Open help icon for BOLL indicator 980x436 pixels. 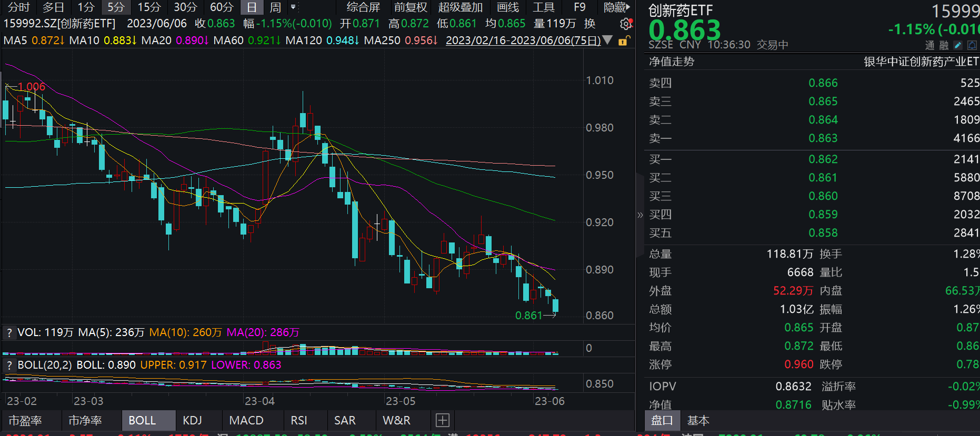(x=9, y=365)
